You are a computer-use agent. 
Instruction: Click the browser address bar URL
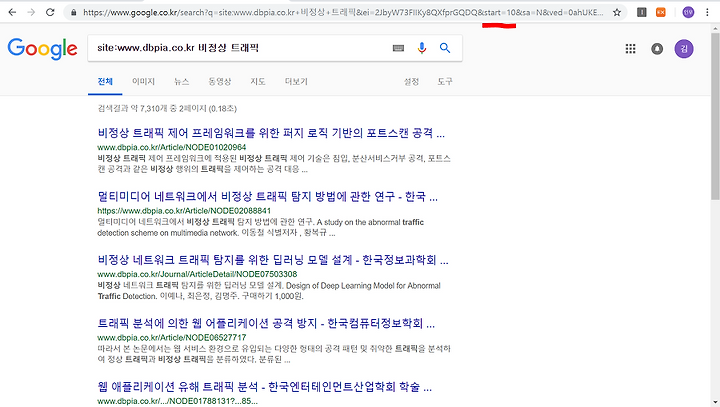[x=343, y=12]
